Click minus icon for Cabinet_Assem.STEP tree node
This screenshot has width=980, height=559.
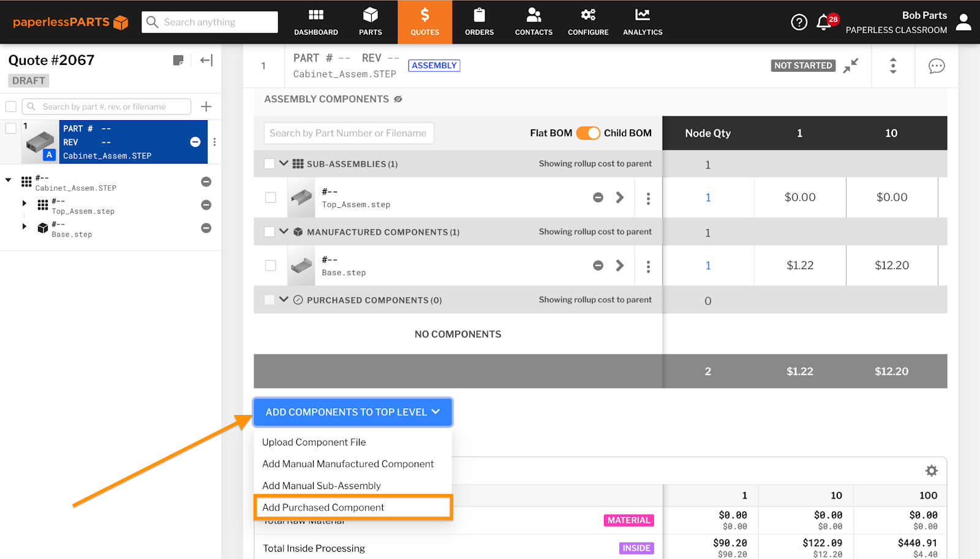pos(206,181)
